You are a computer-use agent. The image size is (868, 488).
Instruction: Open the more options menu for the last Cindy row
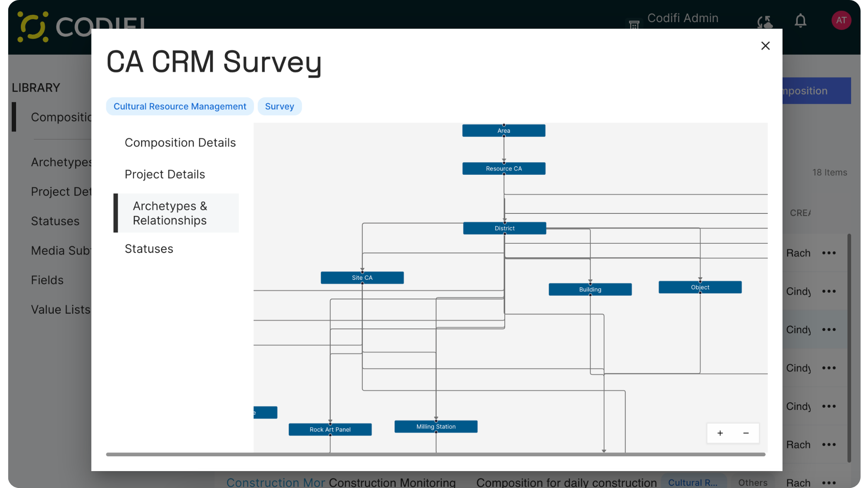829,406
